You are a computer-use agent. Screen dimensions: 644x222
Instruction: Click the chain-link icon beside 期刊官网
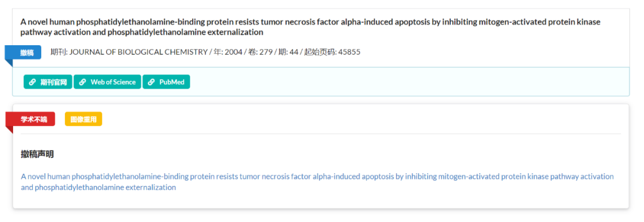pos(32,82)
